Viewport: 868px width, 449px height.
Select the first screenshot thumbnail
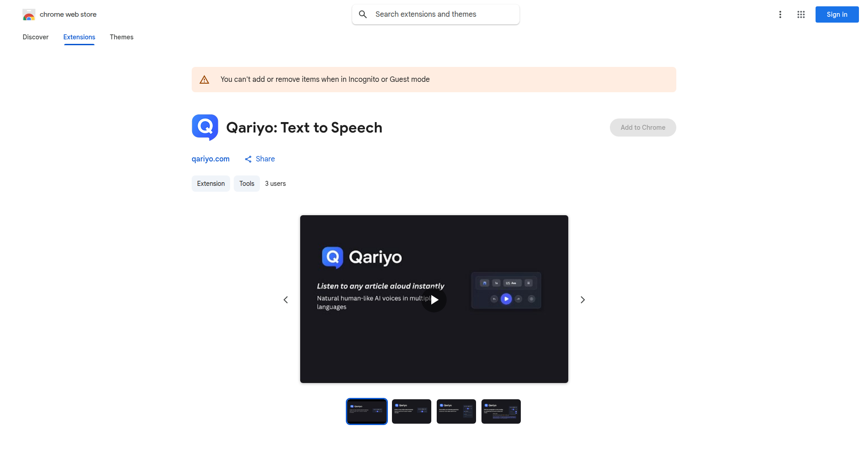point(367,411)
